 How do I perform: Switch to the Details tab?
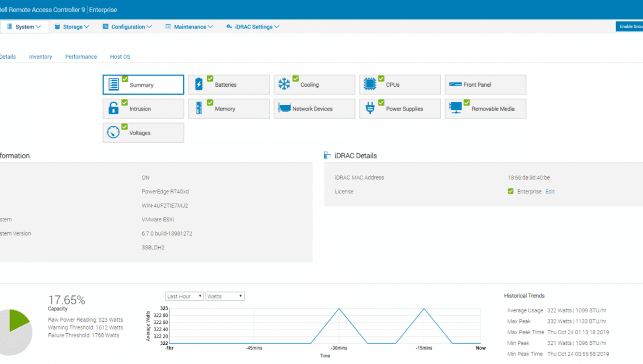8,57
